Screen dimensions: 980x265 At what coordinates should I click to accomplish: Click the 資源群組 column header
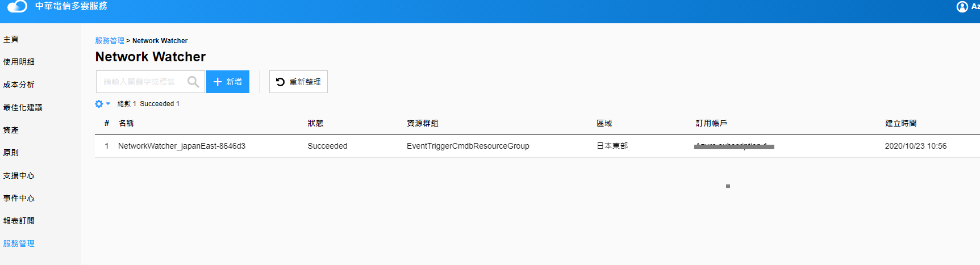point(423,123)
